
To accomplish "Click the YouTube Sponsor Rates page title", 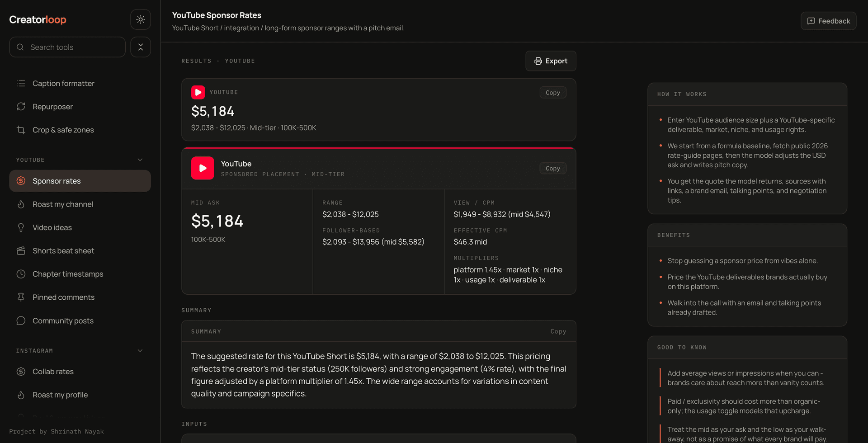I will pos(217,15).
